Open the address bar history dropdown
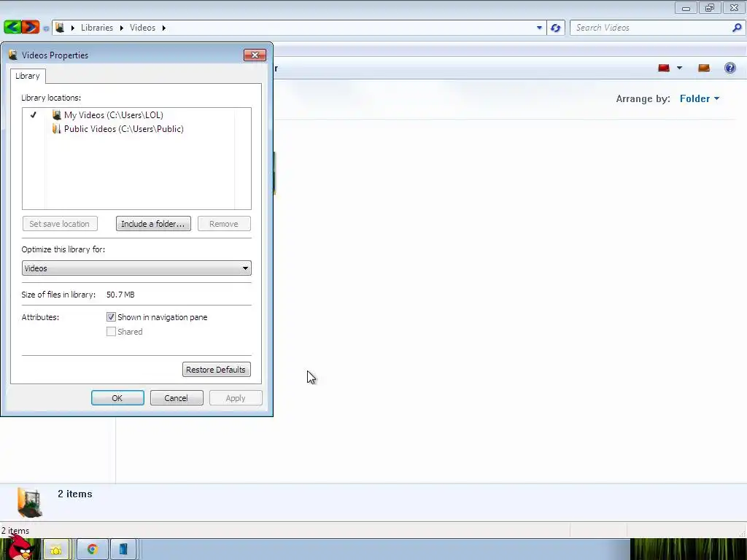The height and width of the screenshot is (560, 747). pos(539,28)
